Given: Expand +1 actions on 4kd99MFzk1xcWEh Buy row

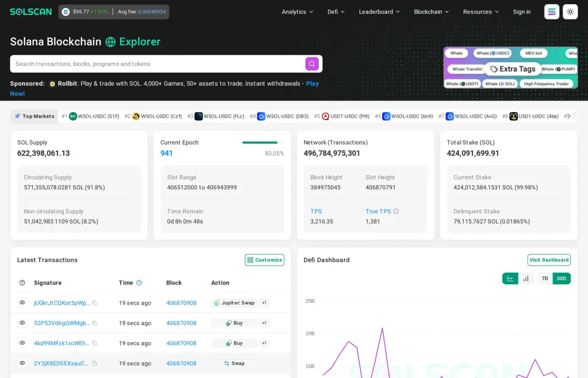Looking at the screenshot, I should [x=264, y=343].
